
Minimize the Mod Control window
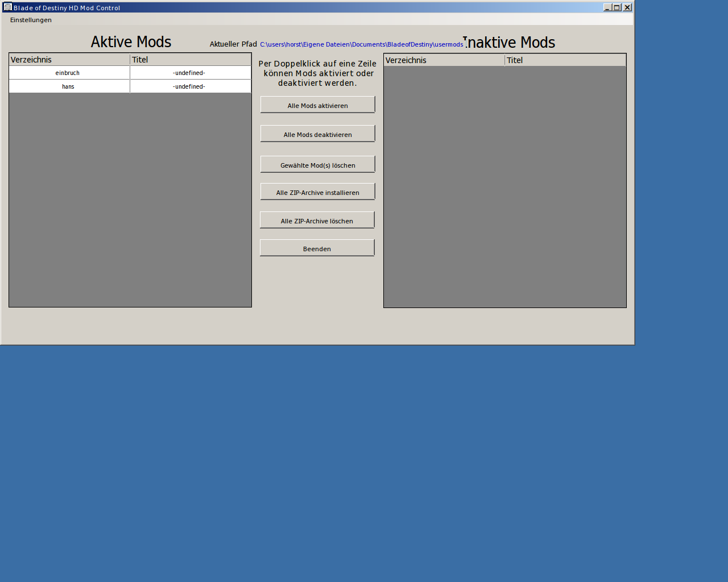pyautogui.click(x=607, y=7)
